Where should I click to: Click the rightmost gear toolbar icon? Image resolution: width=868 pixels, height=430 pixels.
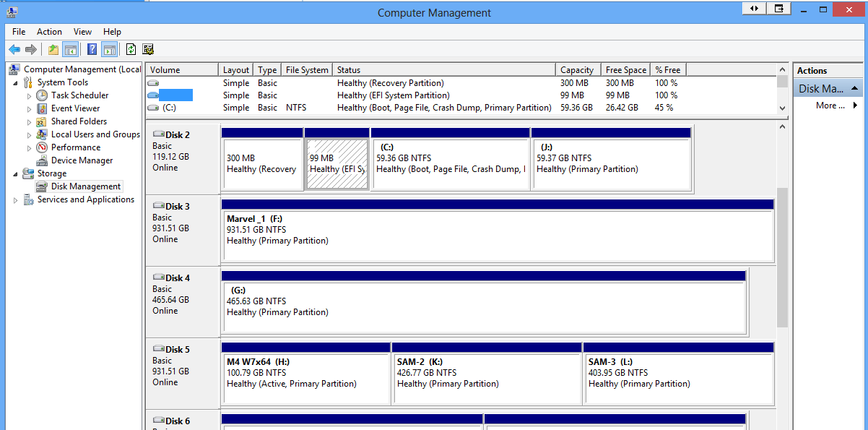pyautogui.click(x=148, y=49)
